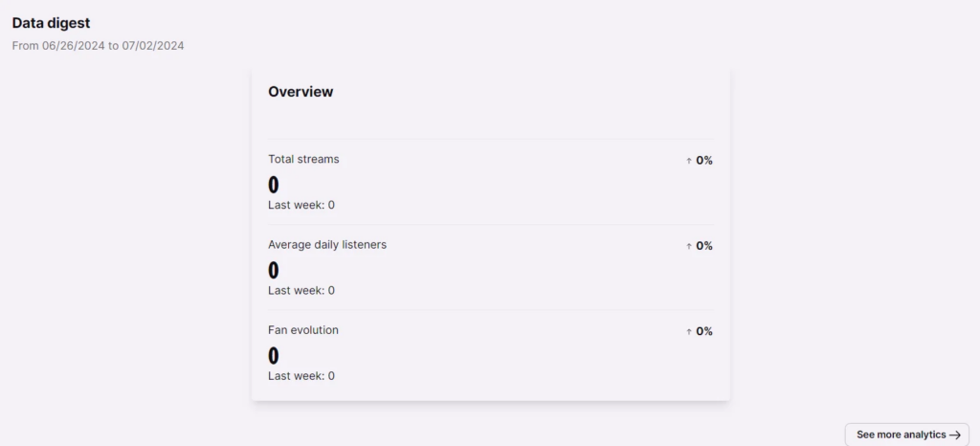This screenshot has height=446, width=980.
Task: Select the Total streams label
Action: pyautogui.click(x=303, y=159)
